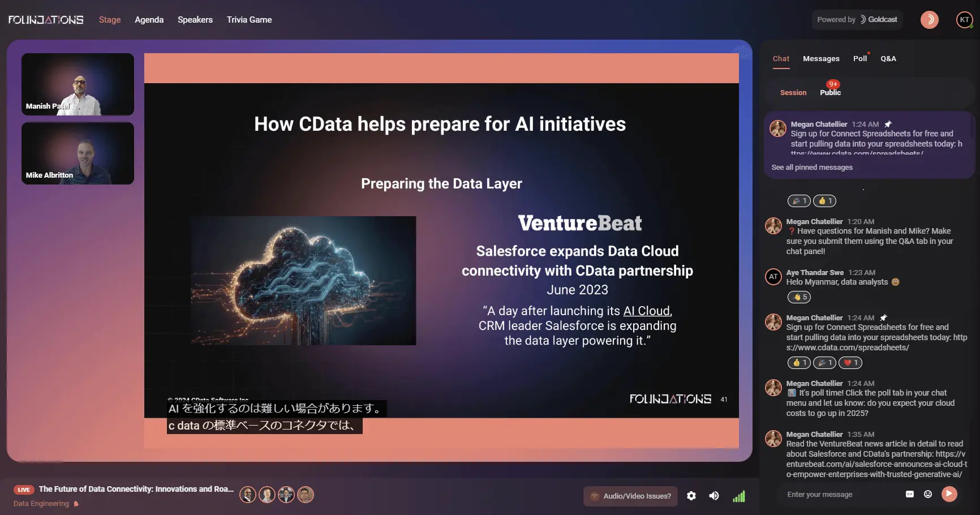Click the icon beside Data Engineering label
The image size is (980, 515).
76,504
